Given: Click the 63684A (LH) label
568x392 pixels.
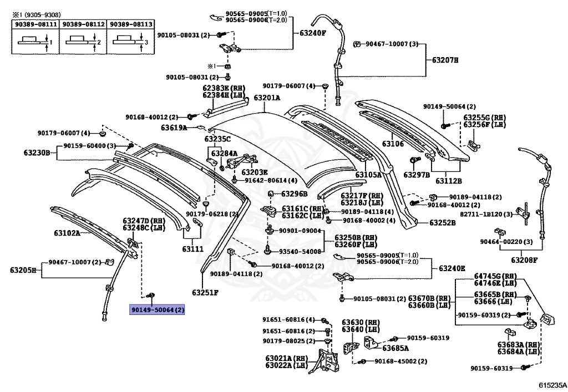Looking at the screenshot, I should point(519,352).
